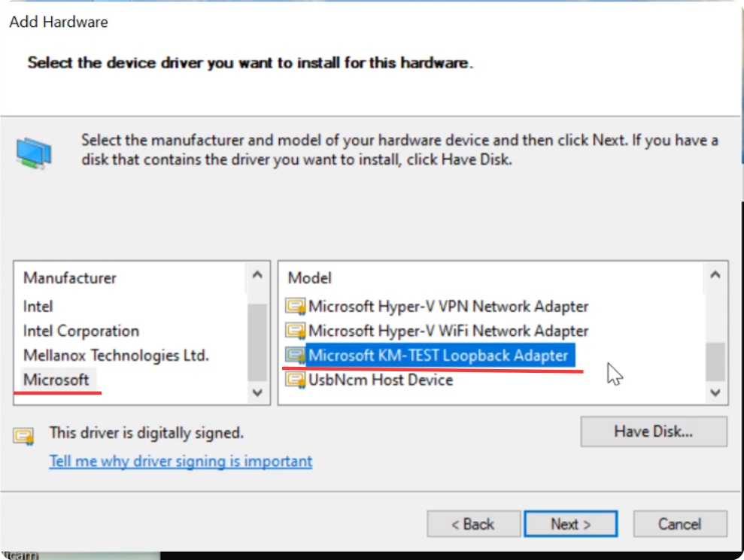Screen dimensions: 744x560
Task: Click the Hyper-V WiFi Network Adapter driver icon
Action: click(x=296, y=331)
